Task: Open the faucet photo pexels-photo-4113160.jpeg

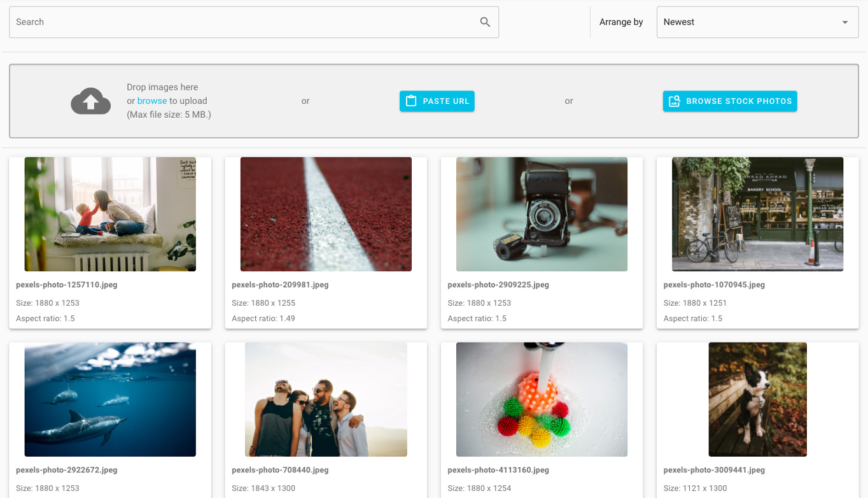Action: (541, 399)
